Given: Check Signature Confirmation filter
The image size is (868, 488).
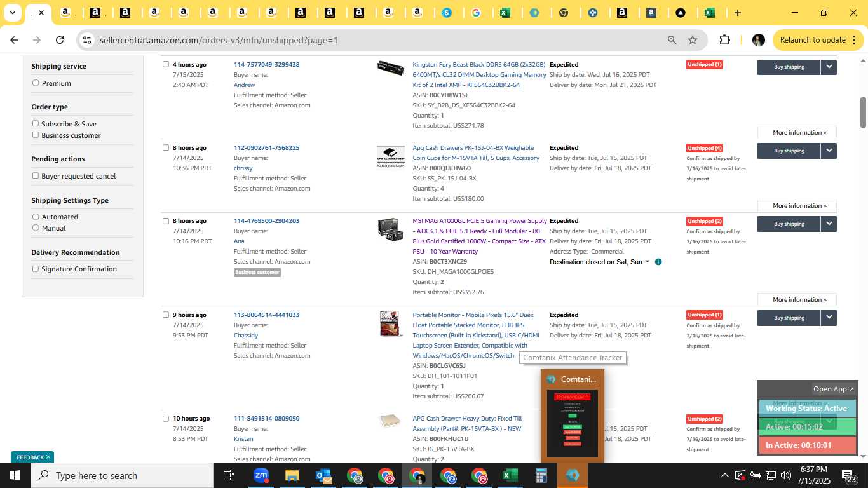Looking at the screenshot, I should (x=36, y=268).
